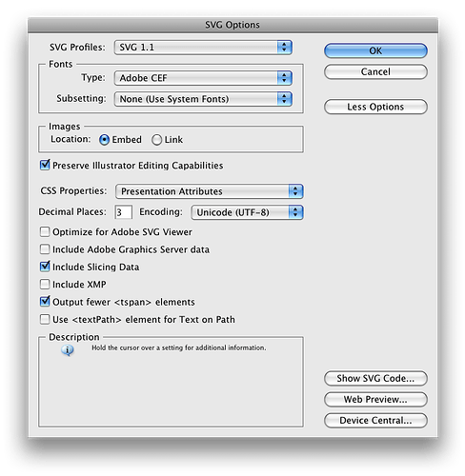The width and height of the screenshot is (465, 476).
Task: Click the 'Location:' label
Action: coord(71,139)
